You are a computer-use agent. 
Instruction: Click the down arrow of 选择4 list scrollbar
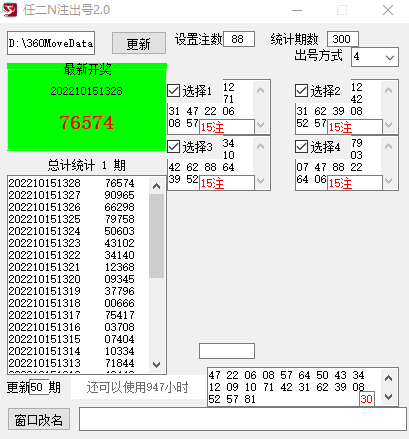[388, 181]
